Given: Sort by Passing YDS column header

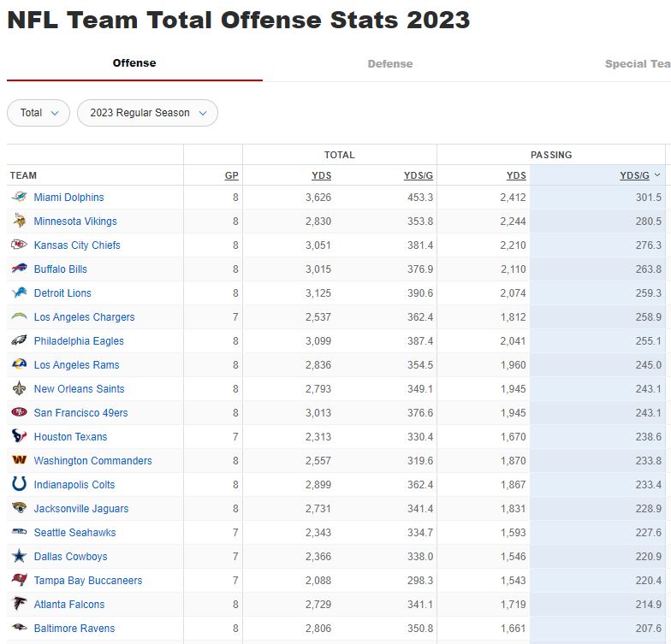Looking at the screenshot, I should tap(517, 175).
